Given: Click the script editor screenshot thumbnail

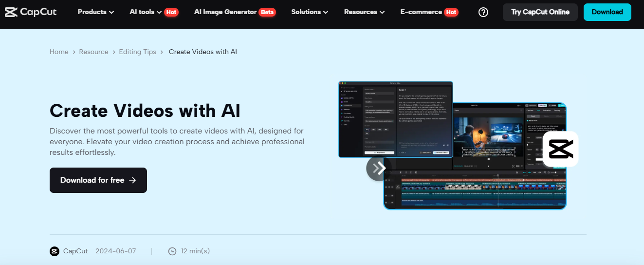Looking at the screenshot, I should tap(396, 119).
